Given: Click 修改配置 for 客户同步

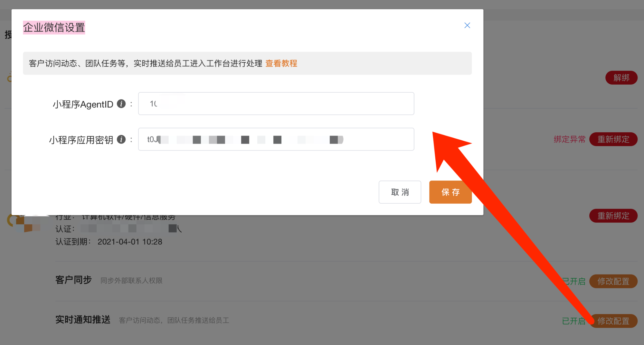Looking at the screenshot, I should (x=613, y=281).
